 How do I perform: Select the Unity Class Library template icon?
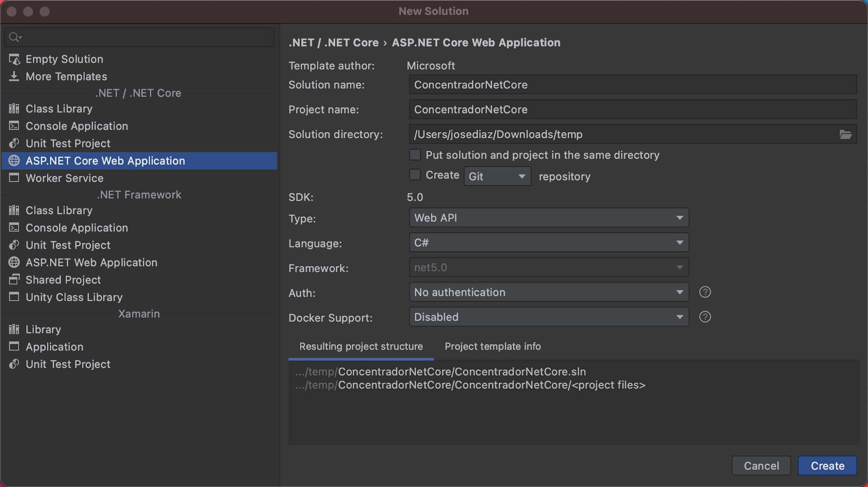coord(14,297)
